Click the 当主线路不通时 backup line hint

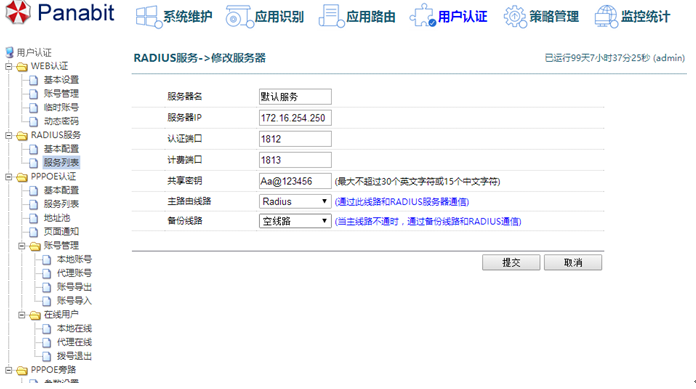[x=428, y=222]
